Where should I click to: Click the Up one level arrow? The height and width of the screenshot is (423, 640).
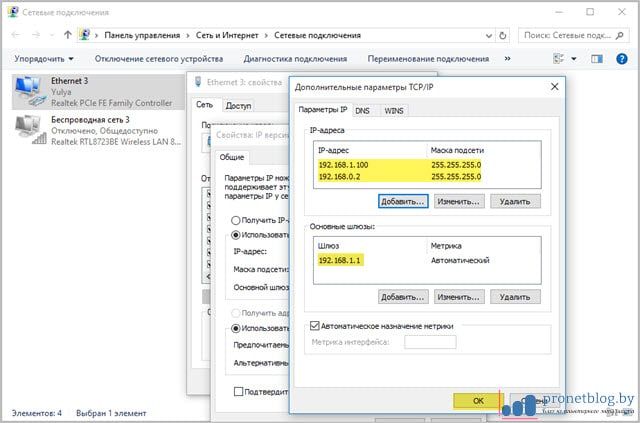pos(68,35)
